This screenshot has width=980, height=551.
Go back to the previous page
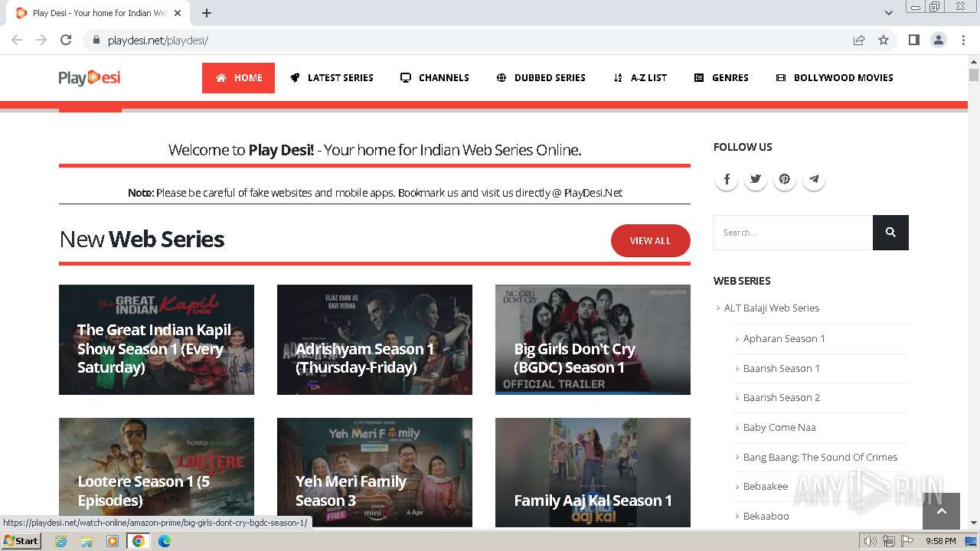pyautogui.click(x=17, y=40)
